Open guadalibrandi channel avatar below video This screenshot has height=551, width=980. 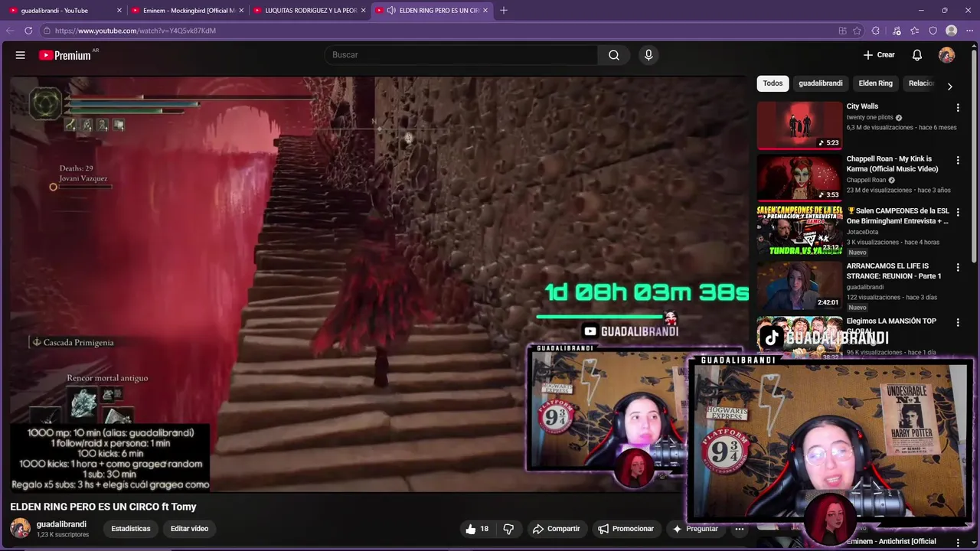tap(20, 528)
